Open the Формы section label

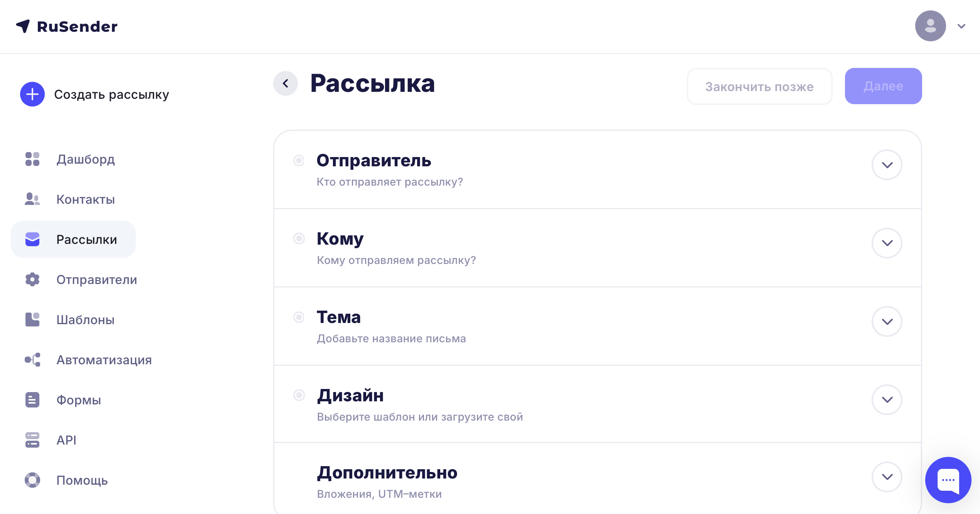[x=79, y=400]
